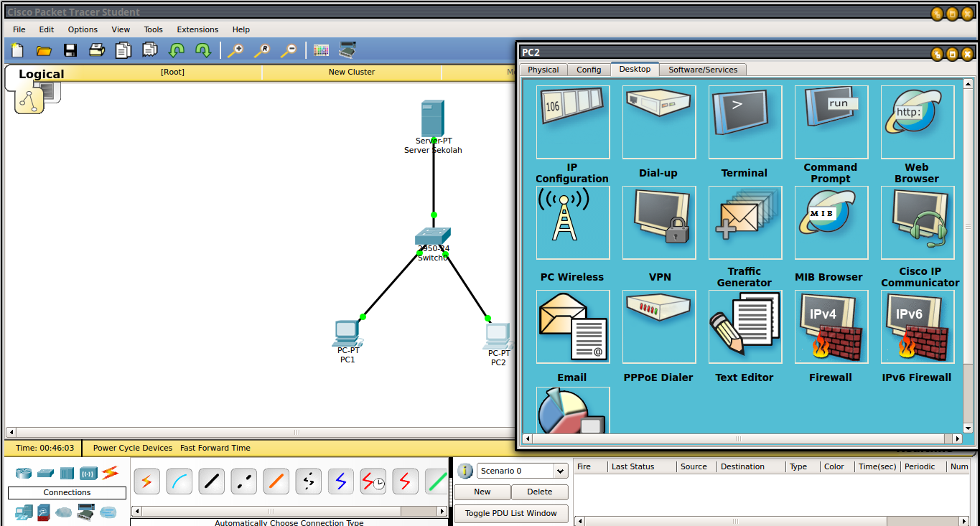Choose the Connections lightning category

click(x=109, y=473)
